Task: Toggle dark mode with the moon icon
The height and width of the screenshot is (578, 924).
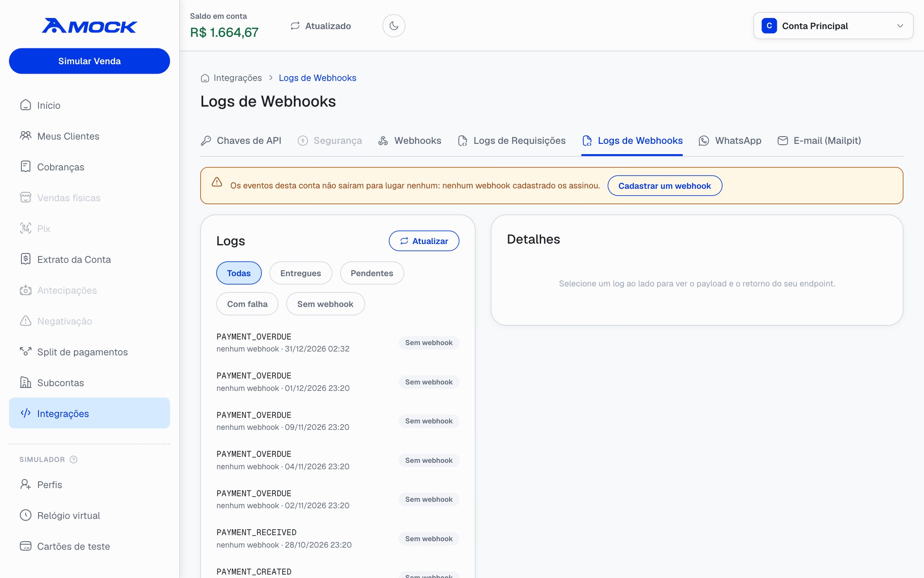Action: click(x=394, y=26)
